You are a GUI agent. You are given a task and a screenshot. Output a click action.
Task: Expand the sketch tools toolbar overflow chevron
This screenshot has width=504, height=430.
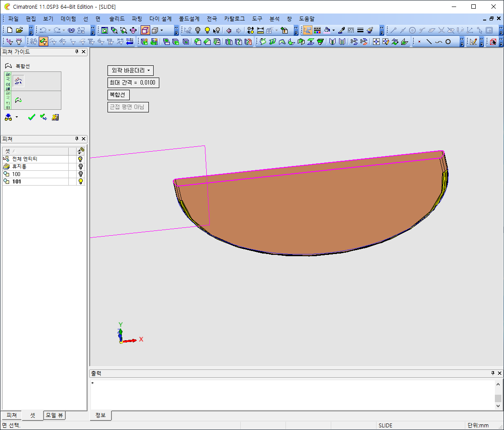[x=462, y=41]
